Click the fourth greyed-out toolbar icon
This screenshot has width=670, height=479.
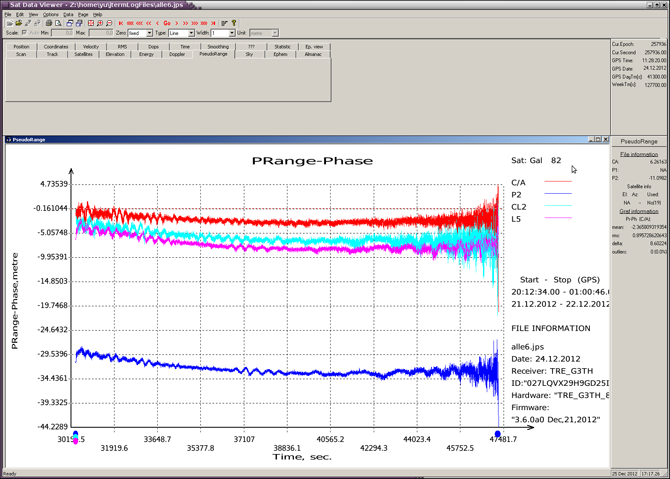coord(37,23)
